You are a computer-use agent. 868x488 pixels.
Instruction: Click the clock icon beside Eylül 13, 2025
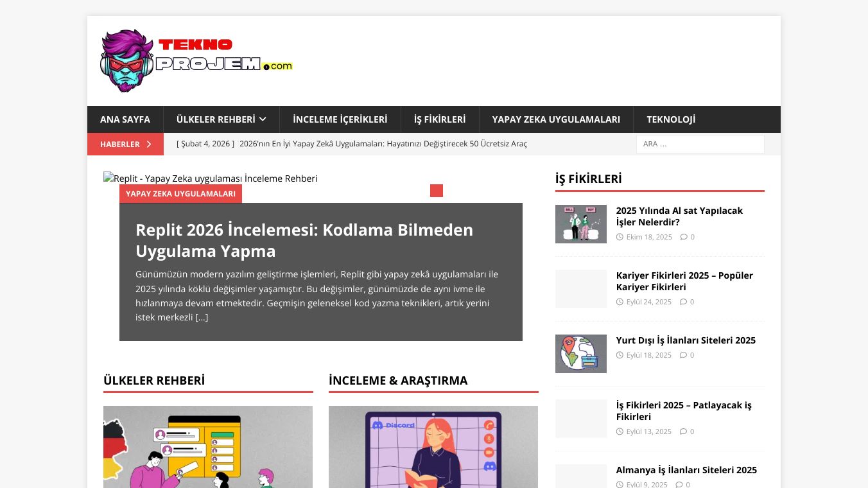click(620, 431)
